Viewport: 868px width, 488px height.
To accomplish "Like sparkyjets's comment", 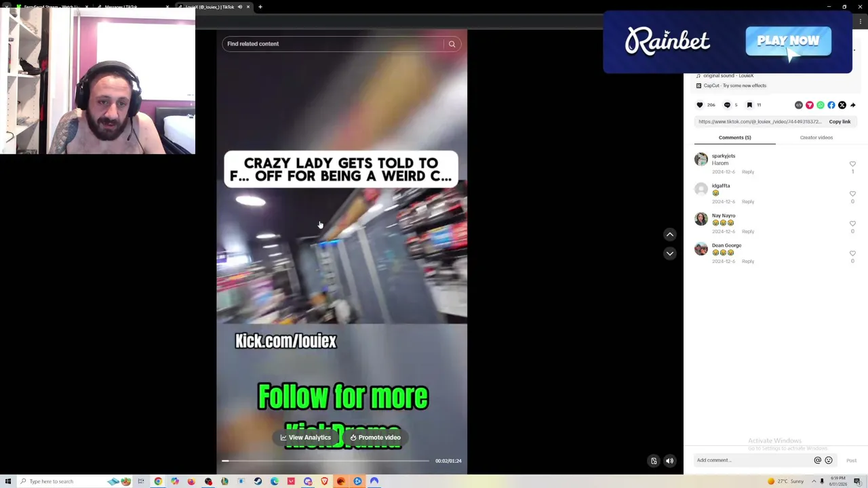I will point(853,164).
